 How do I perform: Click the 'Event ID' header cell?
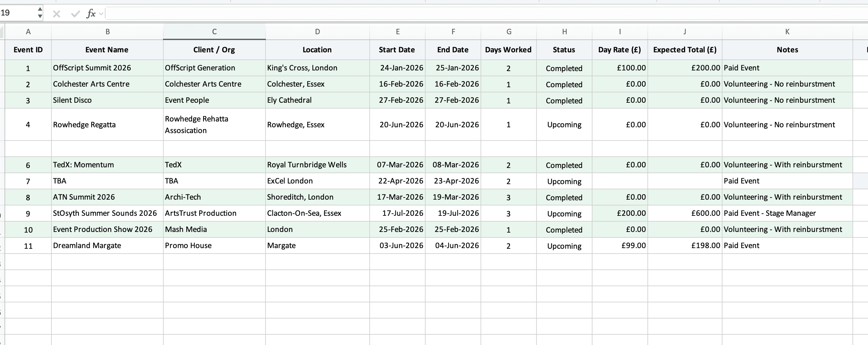click(x=28, y=50)
